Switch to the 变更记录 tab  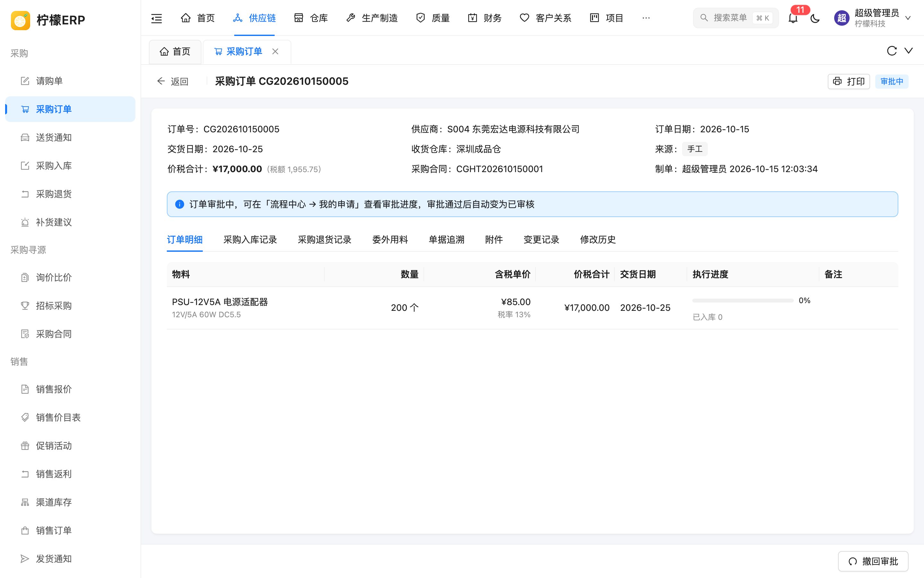(541, 240)
